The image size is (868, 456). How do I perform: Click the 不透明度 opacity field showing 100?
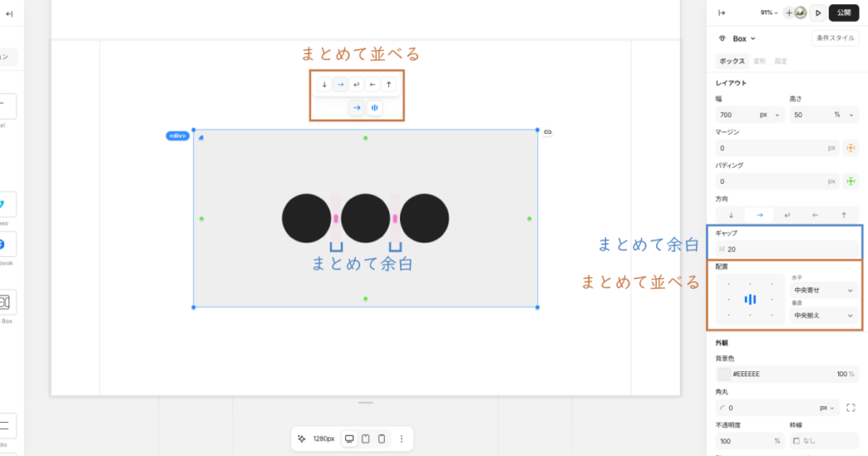[x=749, y=441]
